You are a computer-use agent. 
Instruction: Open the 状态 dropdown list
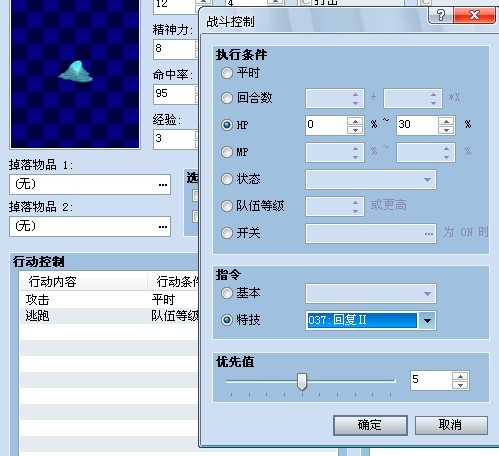point(371,180)
